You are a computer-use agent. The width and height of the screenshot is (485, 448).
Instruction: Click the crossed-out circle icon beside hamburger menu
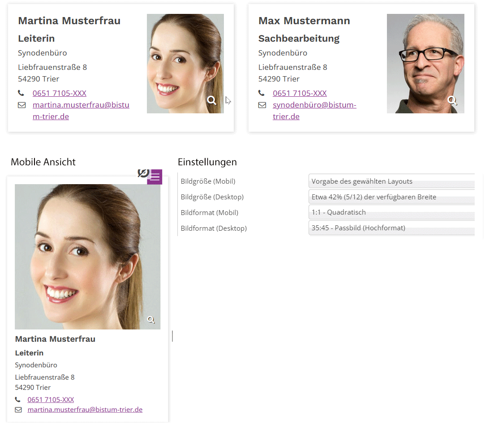pos(143,173)
